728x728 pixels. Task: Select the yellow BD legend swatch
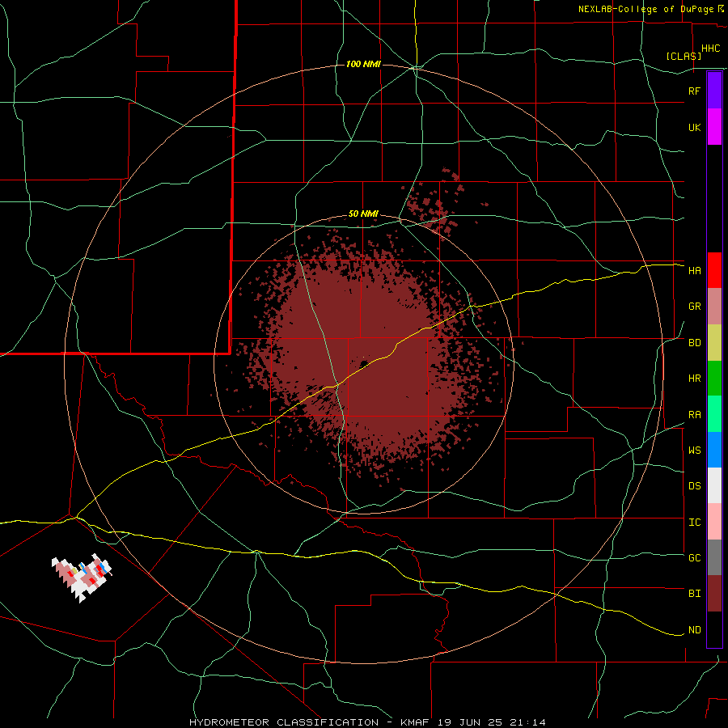point(714,342)
